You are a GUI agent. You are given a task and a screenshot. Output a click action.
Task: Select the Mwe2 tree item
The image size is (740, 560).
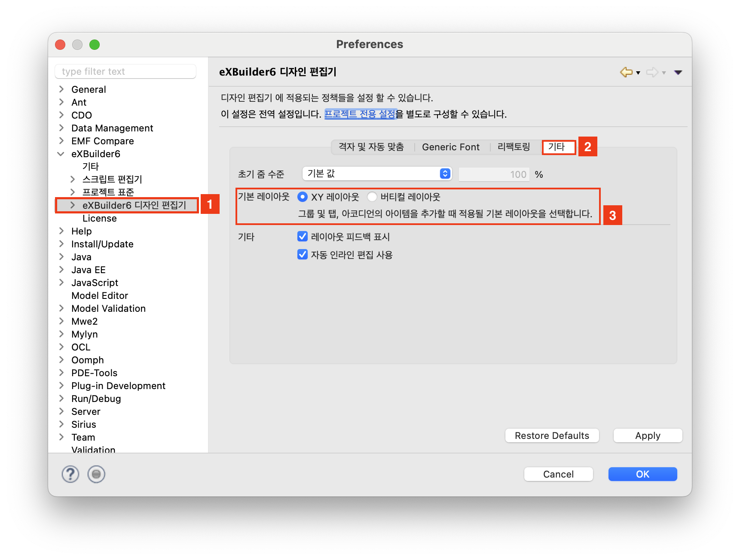coord(84,321)
